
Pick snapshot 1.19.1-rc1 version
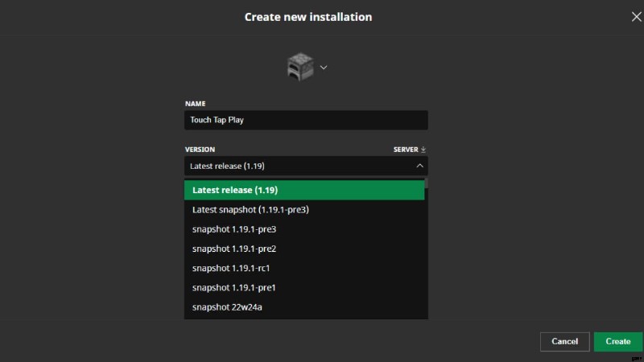point(304,268)
